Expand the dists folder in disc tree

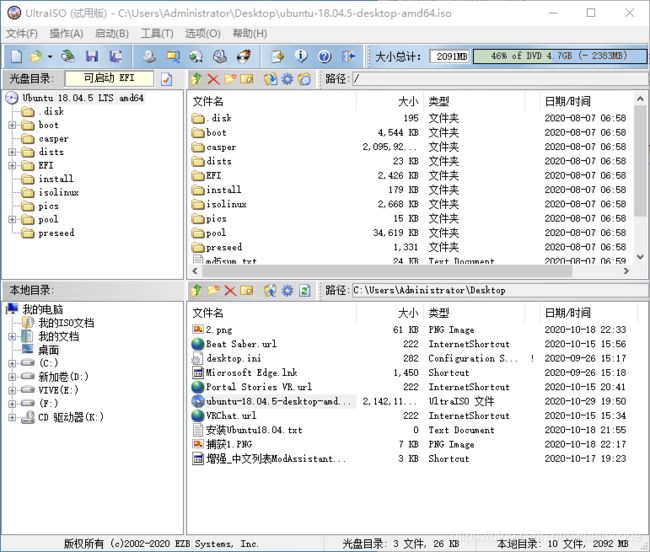click(12, 152)
